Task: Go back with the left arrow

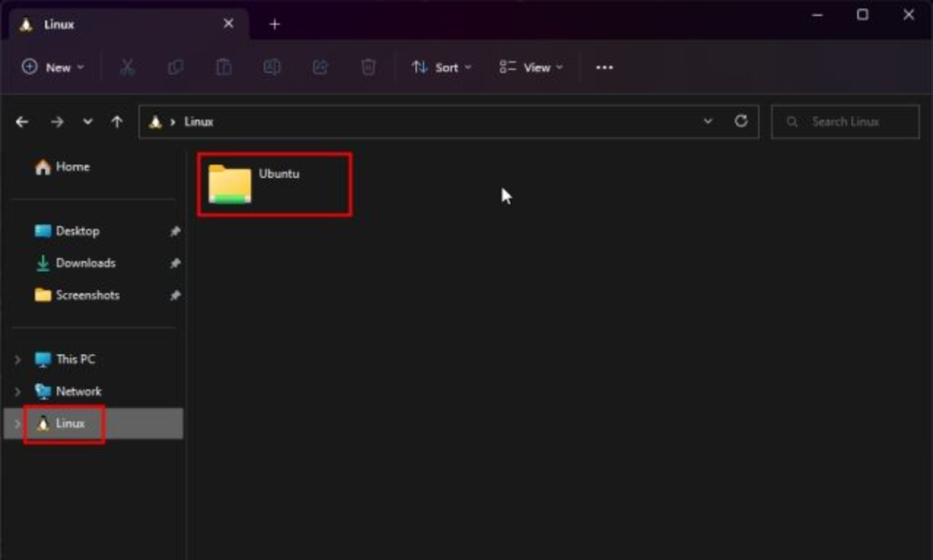Action: point(23,122)
